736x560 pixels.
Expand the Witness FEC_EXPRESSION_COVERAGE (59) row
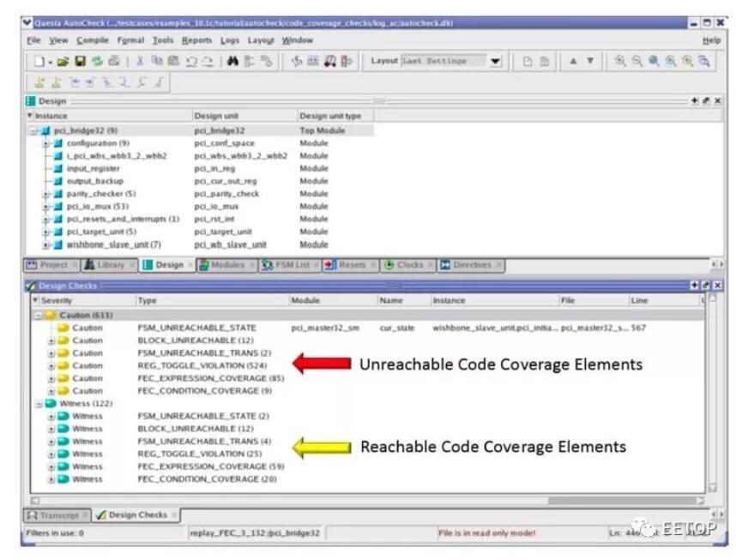[51, 467]
